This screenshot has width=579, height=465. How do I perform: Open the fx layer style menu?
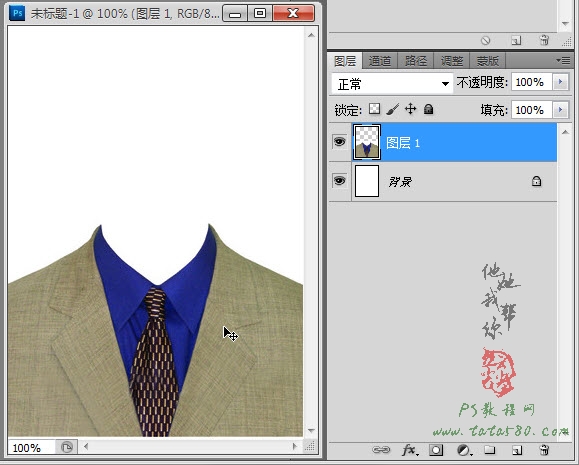[410, 450]
